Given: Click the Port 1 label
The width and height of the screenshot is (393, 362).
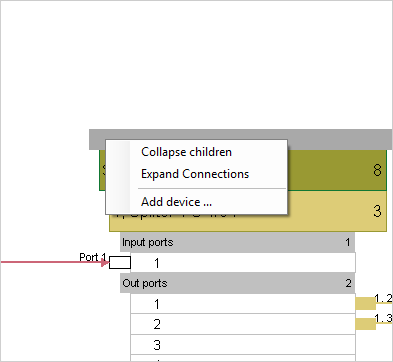Looking at the screenshot, I should tap(93, 257).
